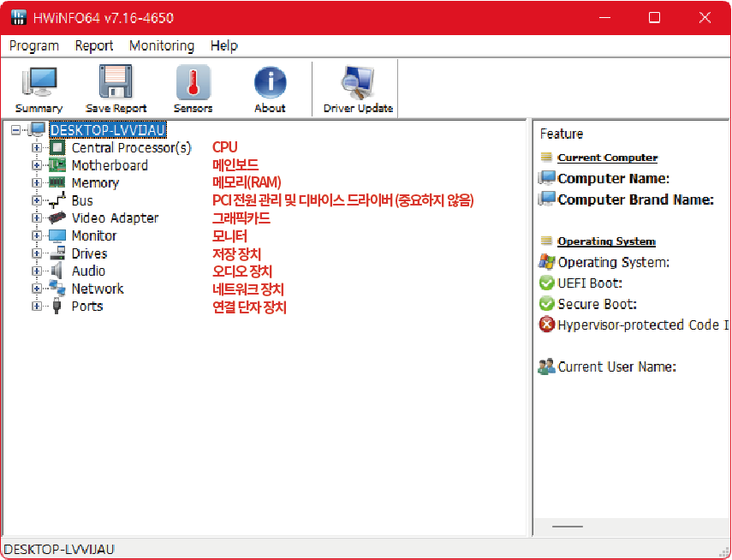
Task: Select the DESKTOP-LVVIJAU tree item
Action: pos(108,130)
